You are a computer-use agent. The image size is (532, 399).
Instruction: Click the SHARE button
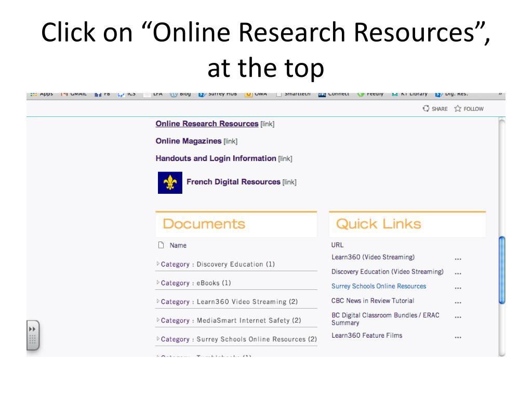pyautogui.click(x=435, y=109)
